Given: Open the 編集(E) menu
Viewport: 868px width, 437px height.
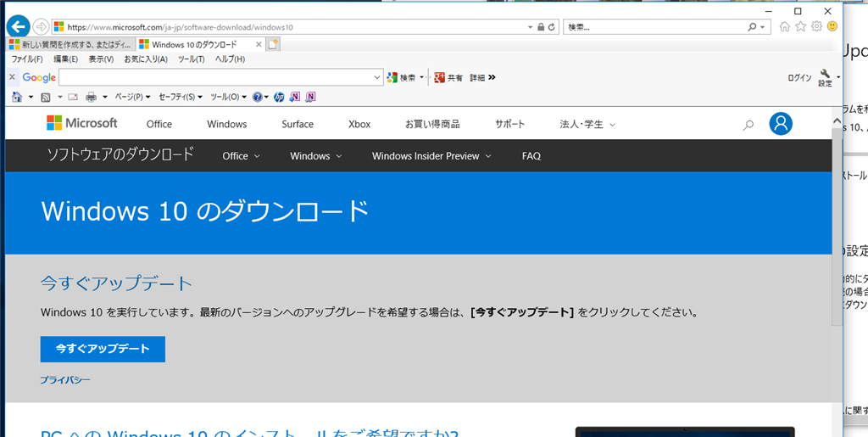Looking at the screenshot, I should [65, 59].
